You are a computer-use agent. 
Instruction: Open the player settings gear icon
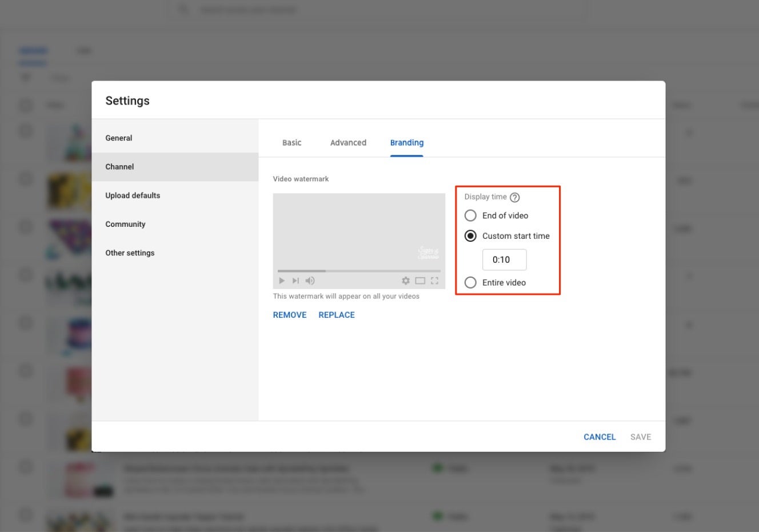pos(406,281)
